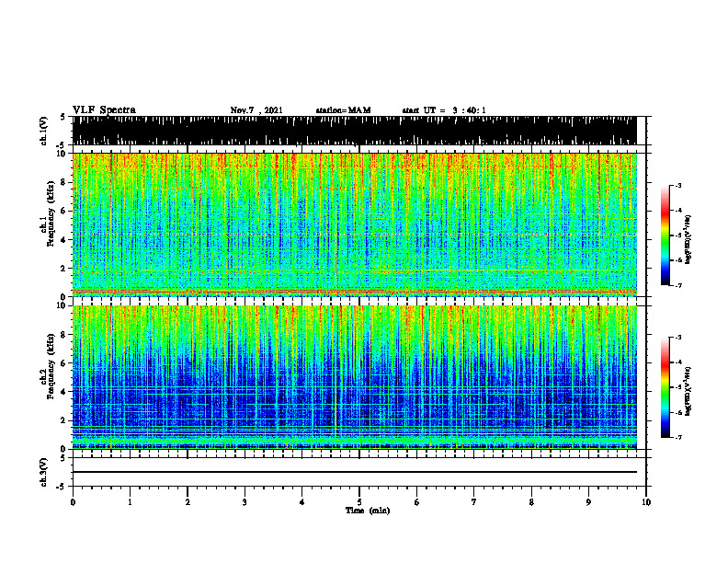The height and width of the screenshot is (563, 728).
Task: Click inside the ch.2 spectrogram plot
Action: pyautogui.click(x=354, y=377)
